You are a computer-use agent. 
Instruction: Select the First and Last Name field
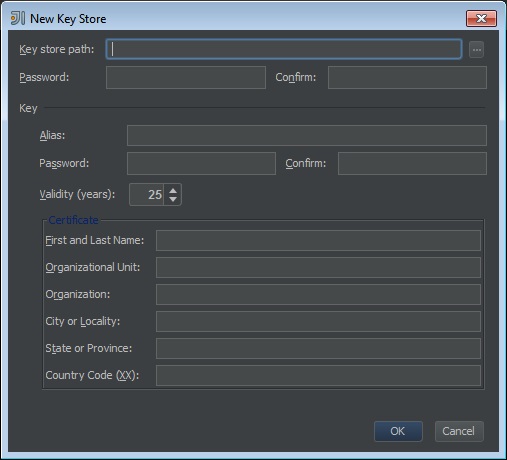click(318, 240)
